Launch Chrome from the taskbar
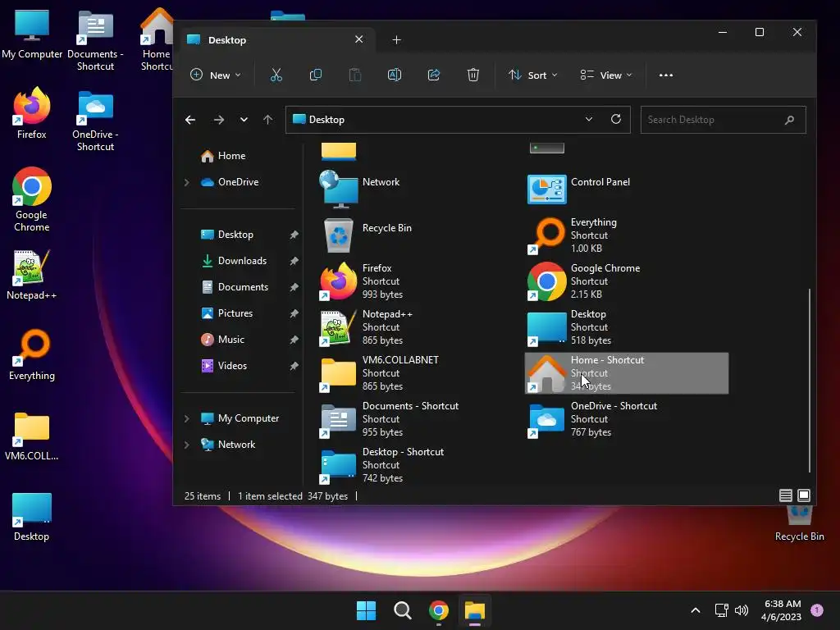 (x=439, y=610)
